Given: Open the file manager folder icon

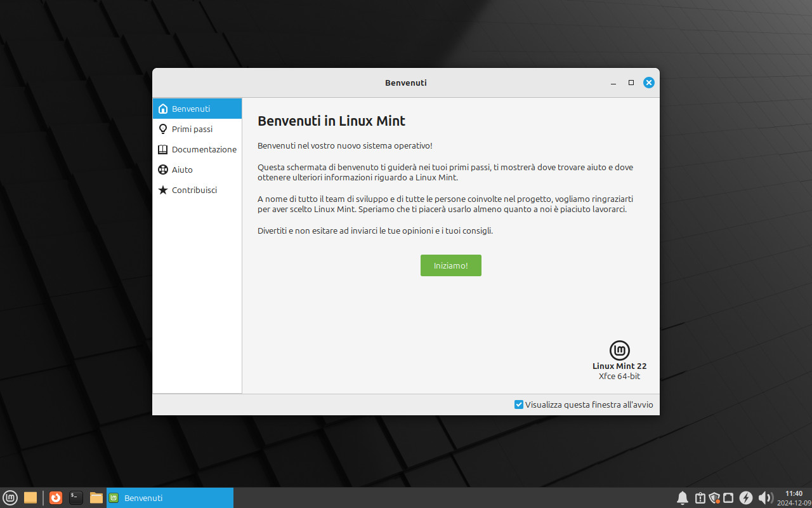Looking at the screenshot, I should tap(96, 498).
